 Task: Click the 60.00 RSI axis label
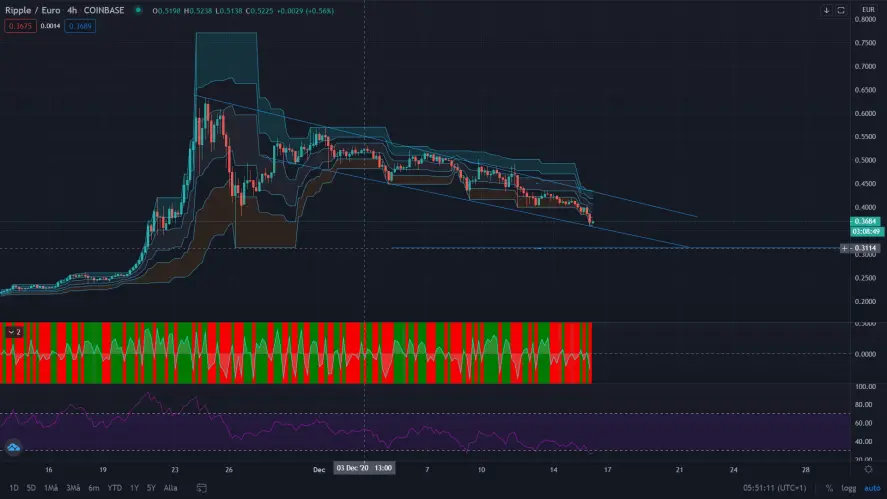click(x=864, y=423)
